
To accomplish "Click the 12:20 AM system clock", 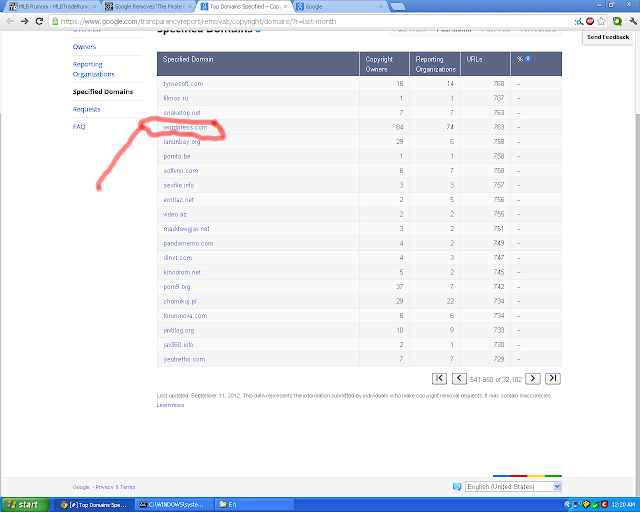I will point(623,505).
